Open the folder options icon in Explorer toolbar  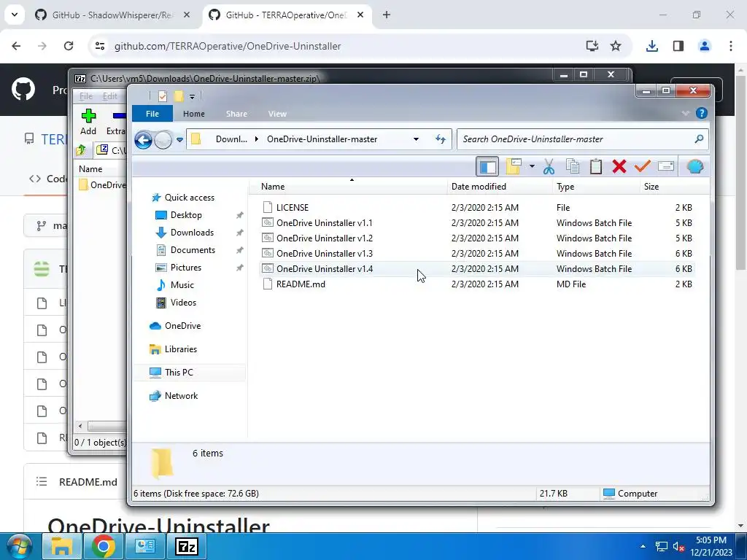pos(514,166)
